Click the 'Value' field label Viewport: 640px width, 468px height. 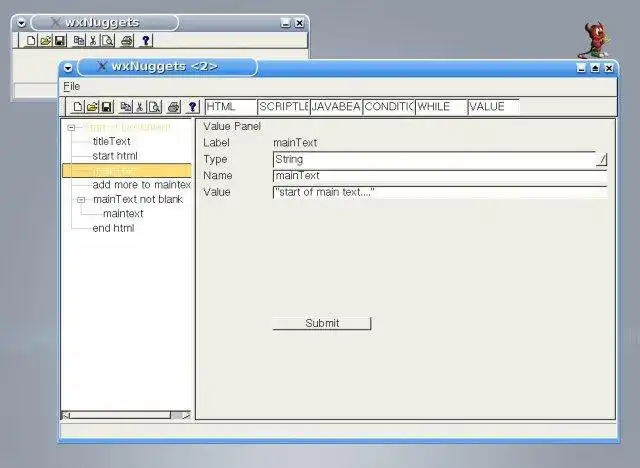[x=217, y=192]
